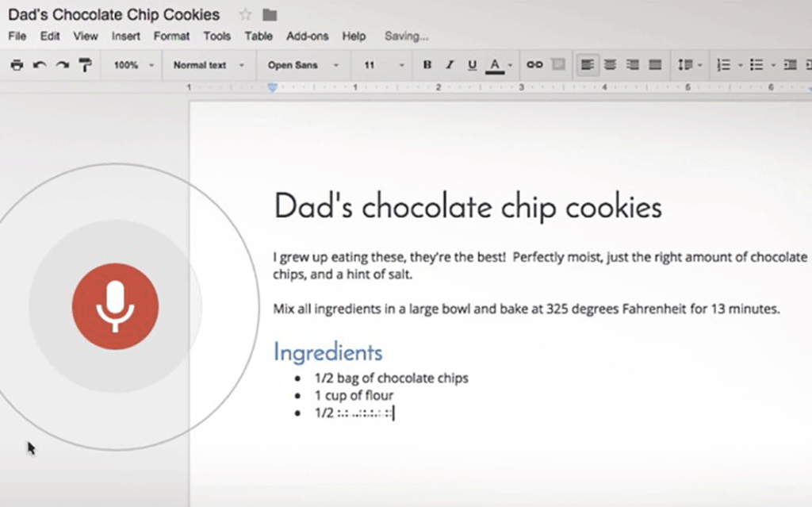Open the Add-ons menu
Viewport: 812px width, 507px height.
point(307,36)
